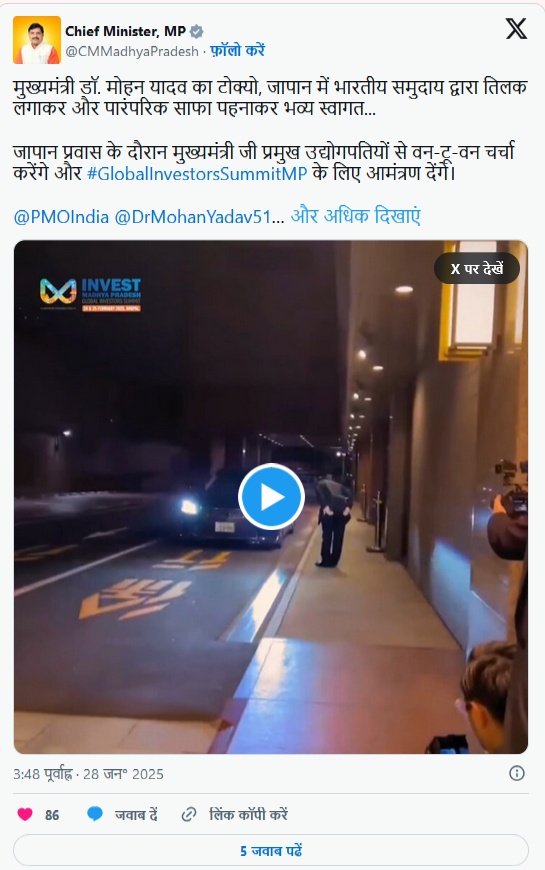This screenshot has width=545, height=870.
Task: Click the X पर देखें button
Action: (477, 269)
